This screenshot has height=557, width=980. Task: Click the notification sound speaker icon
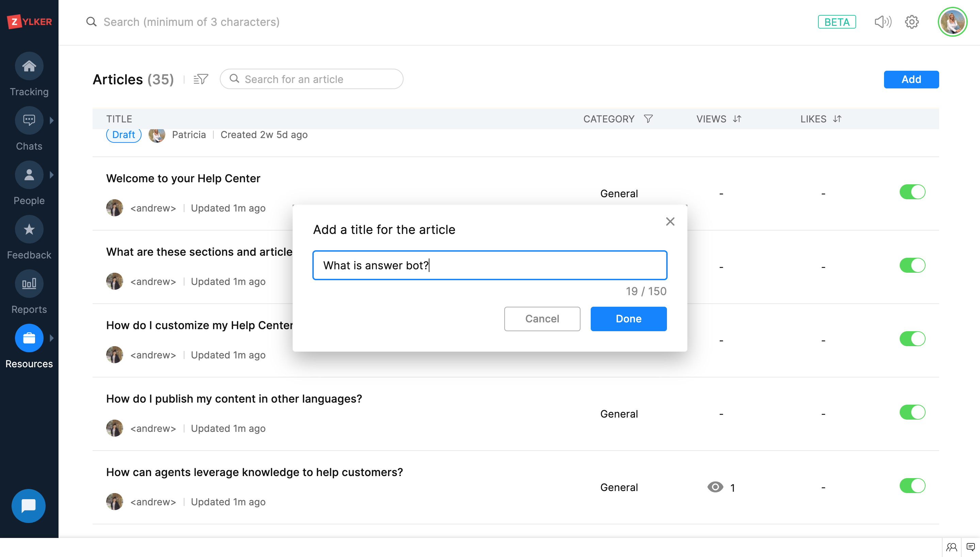[883, 22]
